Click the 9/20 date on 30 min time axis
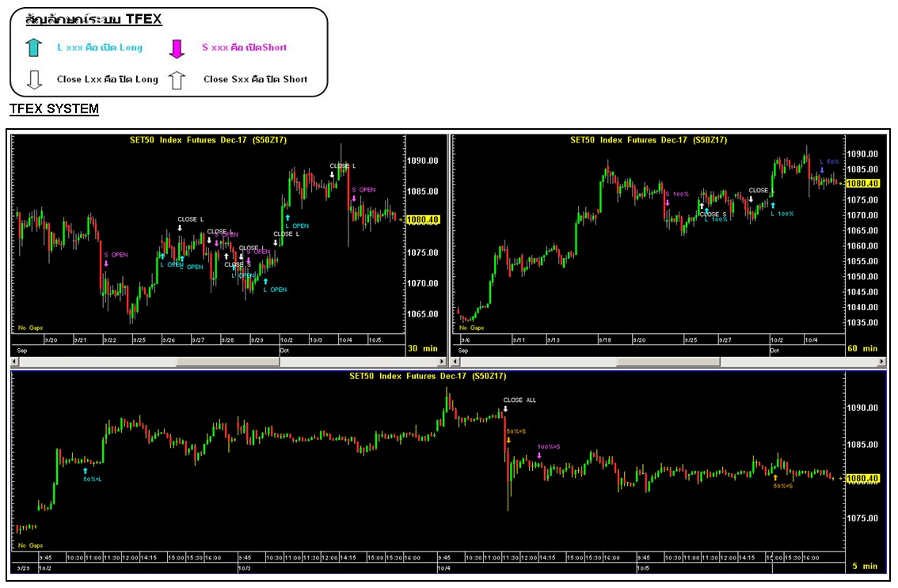The image size is (898, 588). tap(51, 340)
